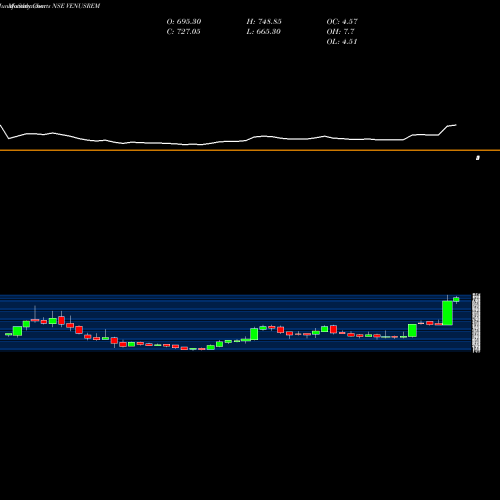Click the OL: 4.51 value
The image size is (500, 500).
pyautogui.click(x=342, y=42)
